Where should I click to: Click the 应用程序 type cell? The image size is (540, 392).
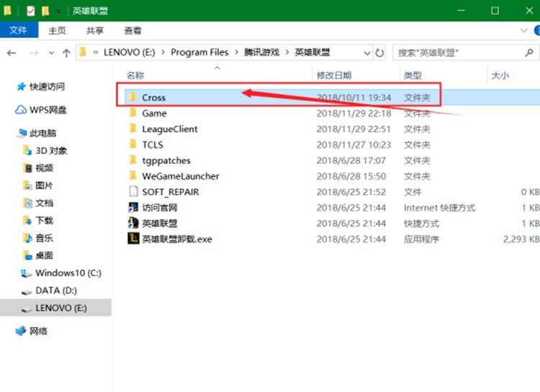tap(421, 239)
